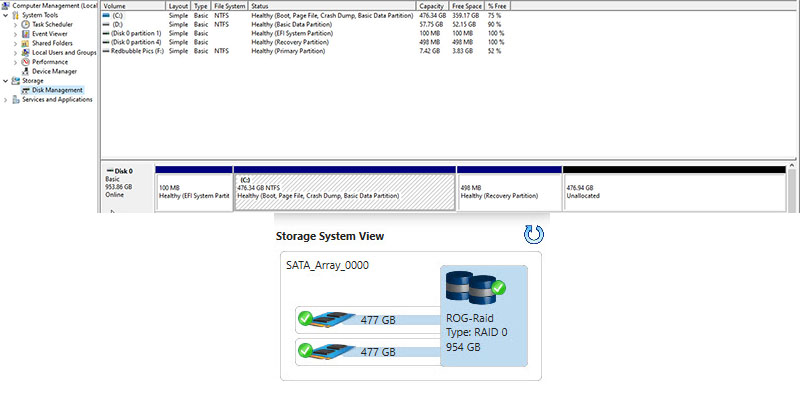Click the Storage node icon

point(16,81)
